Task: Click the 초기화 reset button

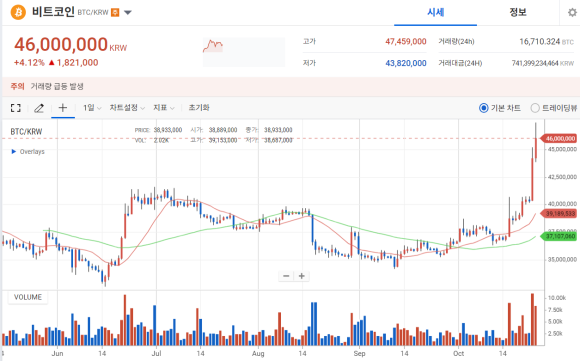Action: [x=199, y=108]
